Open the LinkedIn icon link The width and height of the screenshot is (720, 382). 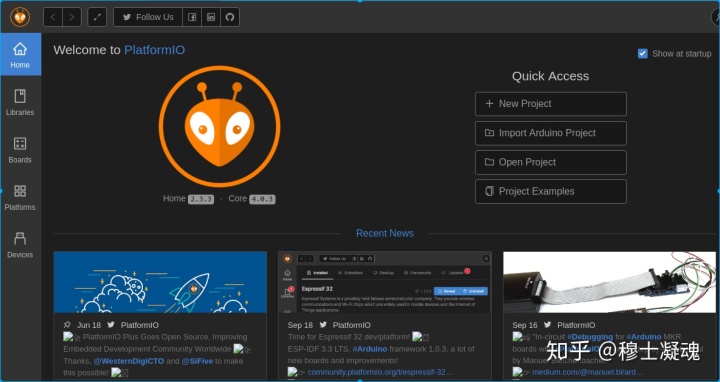(211, 17)
